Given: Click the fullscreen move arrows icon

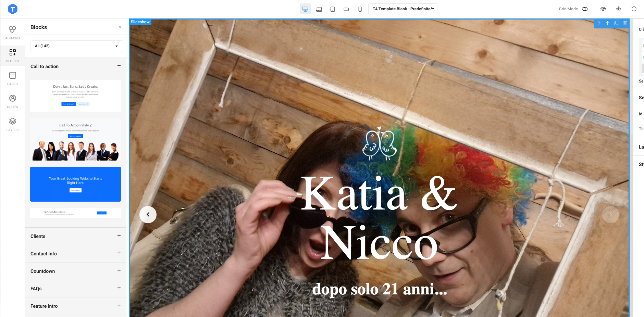Looking at the screenshot, I should 618,9.
